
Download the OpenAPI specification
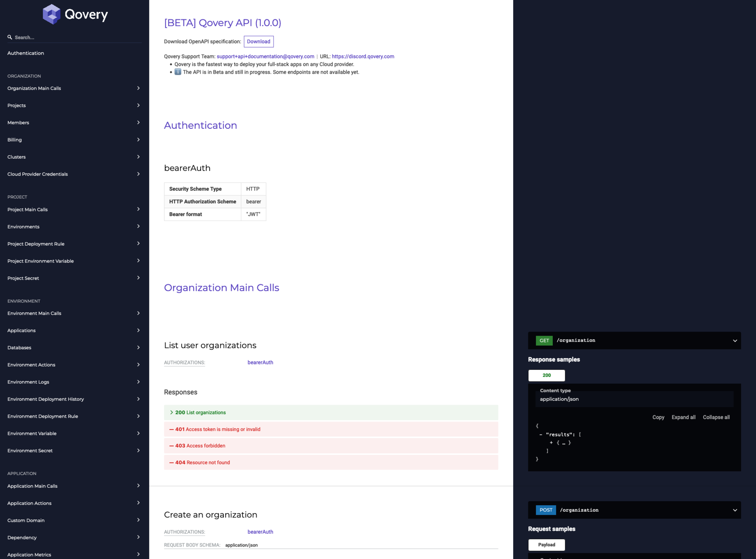pos(259,41)
